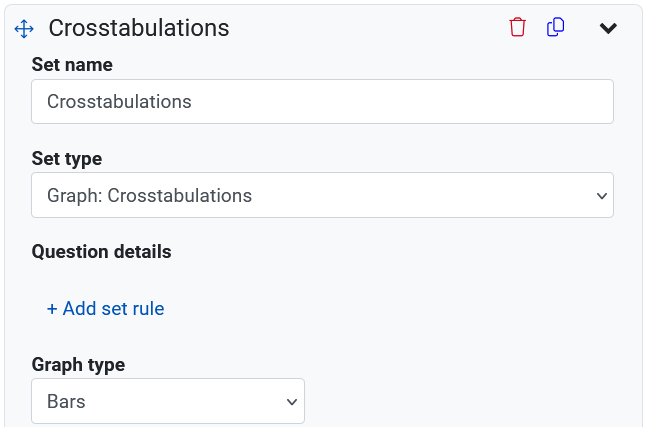
Task: Click the move handle icon beside Crosstabulations
Action: pos(25,29)
